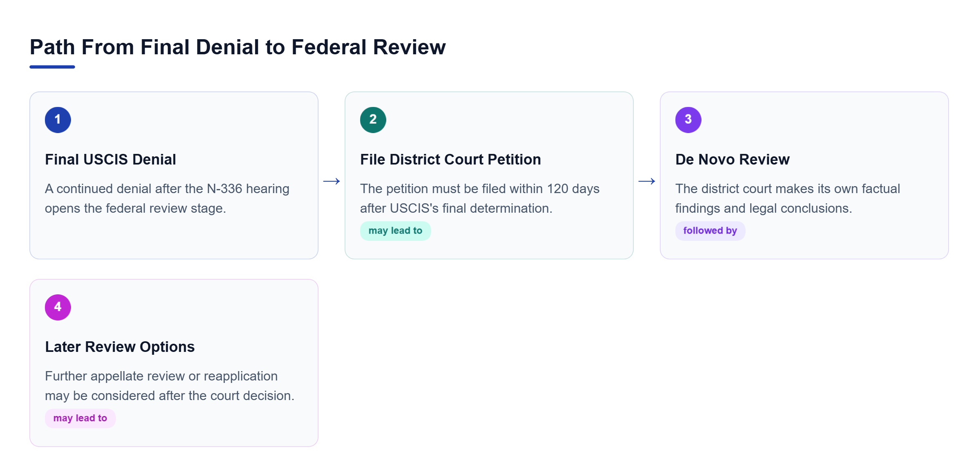Click text about further appellate review or reapplication
980x476 pixels.
[169, 386]
